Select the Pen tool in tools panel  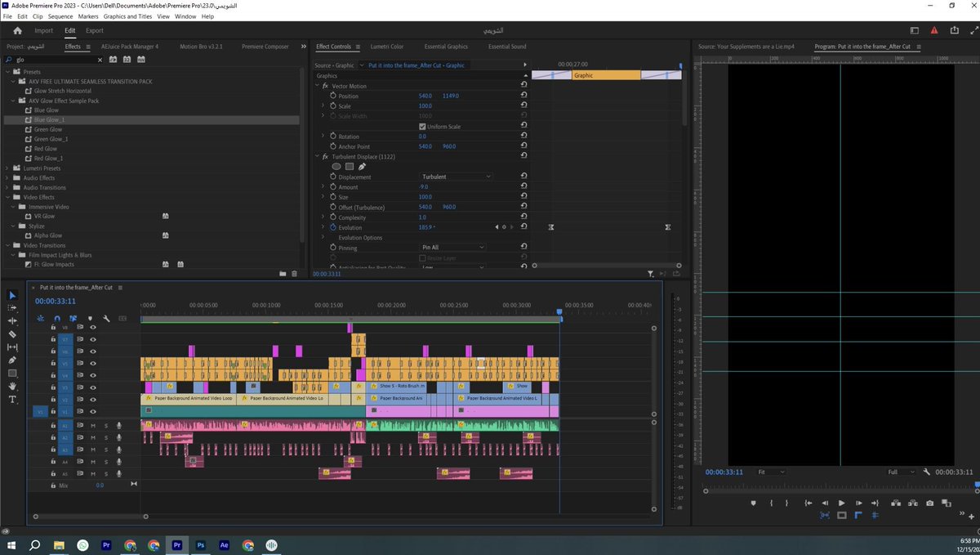[x=12, y=360]
